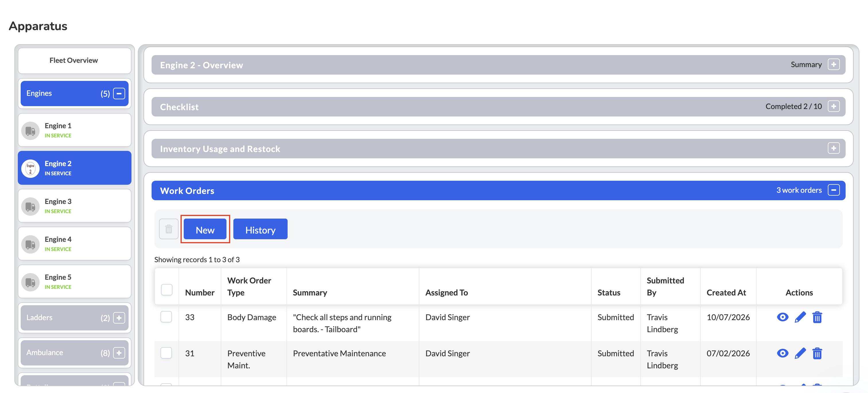Create a New work order

(205, 230)
